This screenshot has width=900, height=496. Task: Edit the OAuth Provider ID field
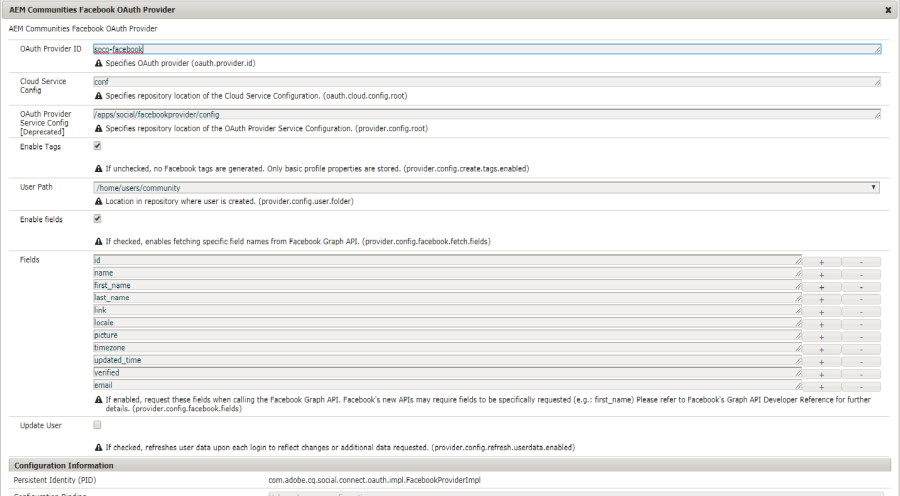tap(487, 49)
